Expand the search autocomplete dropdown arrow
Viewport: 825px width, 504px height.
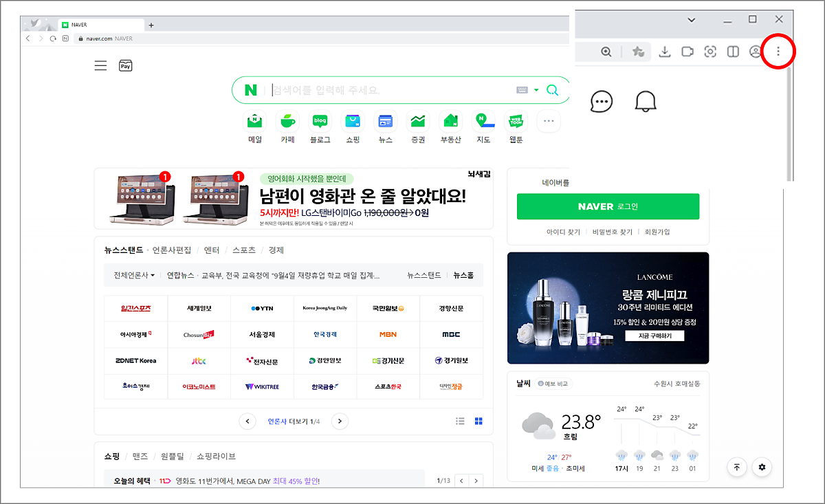click(536, 90)
